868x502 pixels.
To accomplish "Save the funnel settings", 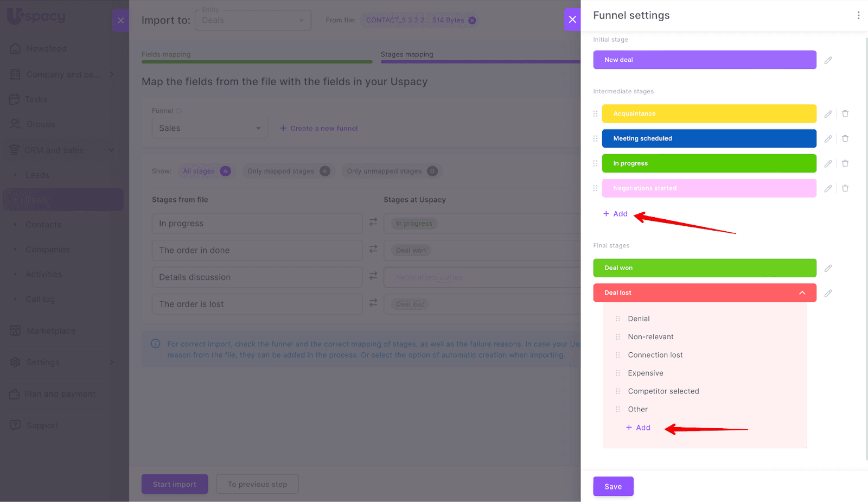I will click(613, 486).
